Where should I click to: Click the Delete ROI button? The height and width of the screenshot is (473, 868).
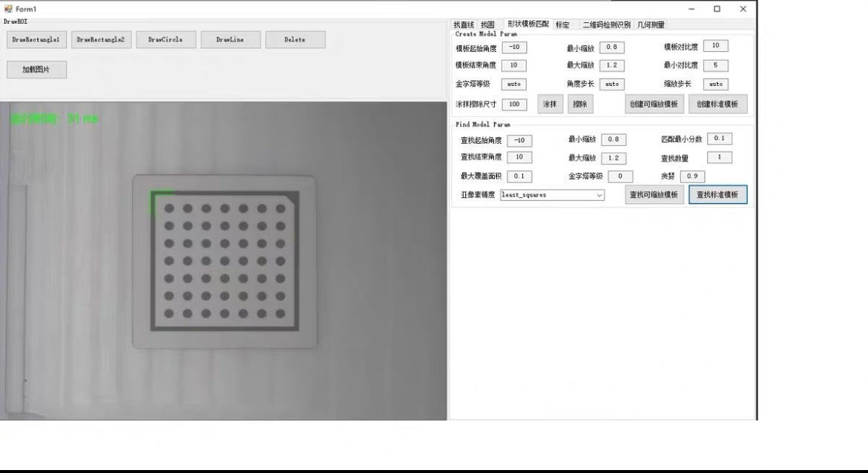295,40
